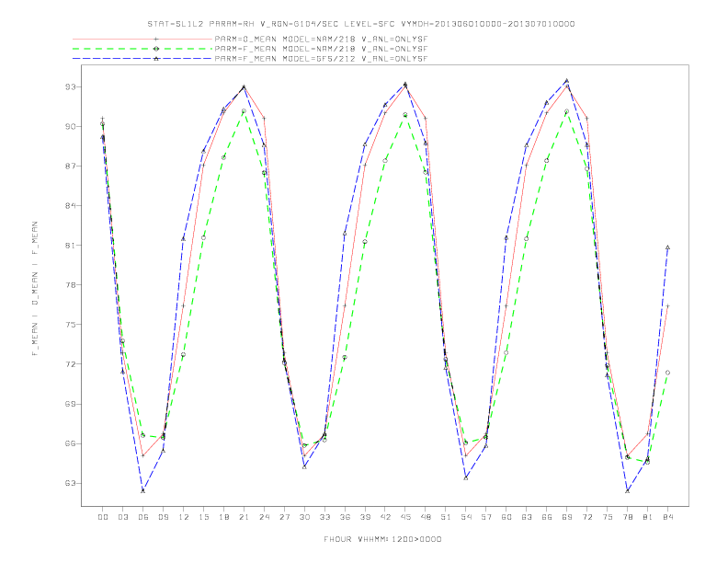Click x-axis tick label 81

pos(648,517)
